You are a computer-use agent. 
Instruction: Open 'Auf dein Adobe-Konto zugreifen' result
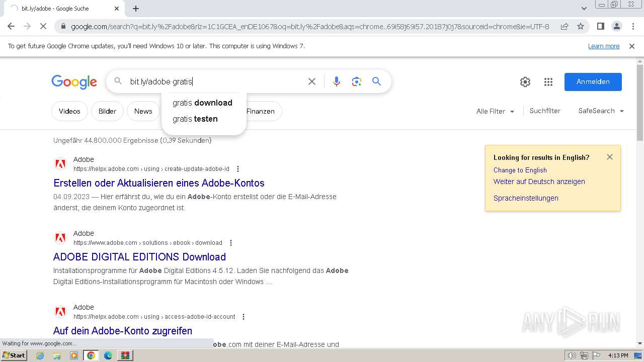(x=123, y=331)
